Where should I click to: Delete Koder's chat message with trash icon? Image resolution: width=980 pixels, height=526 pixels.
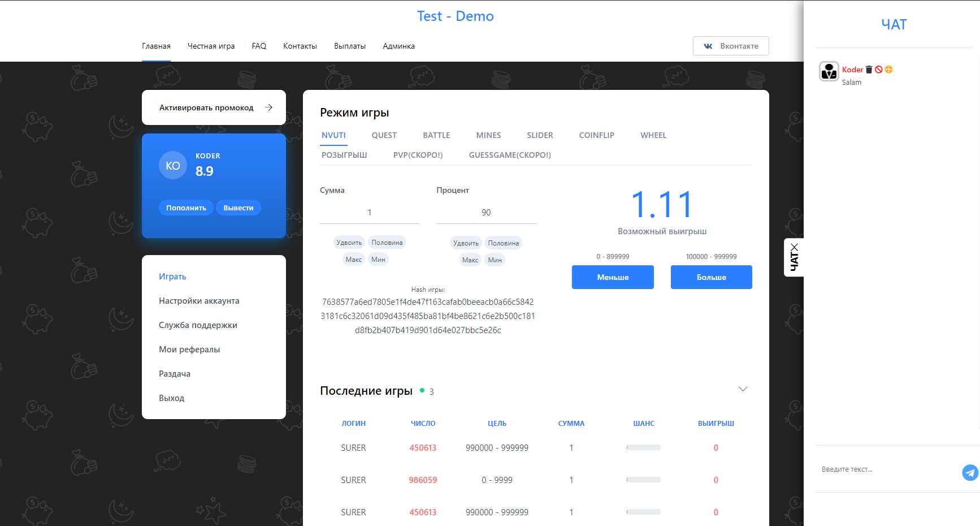[x=869, y=70]
